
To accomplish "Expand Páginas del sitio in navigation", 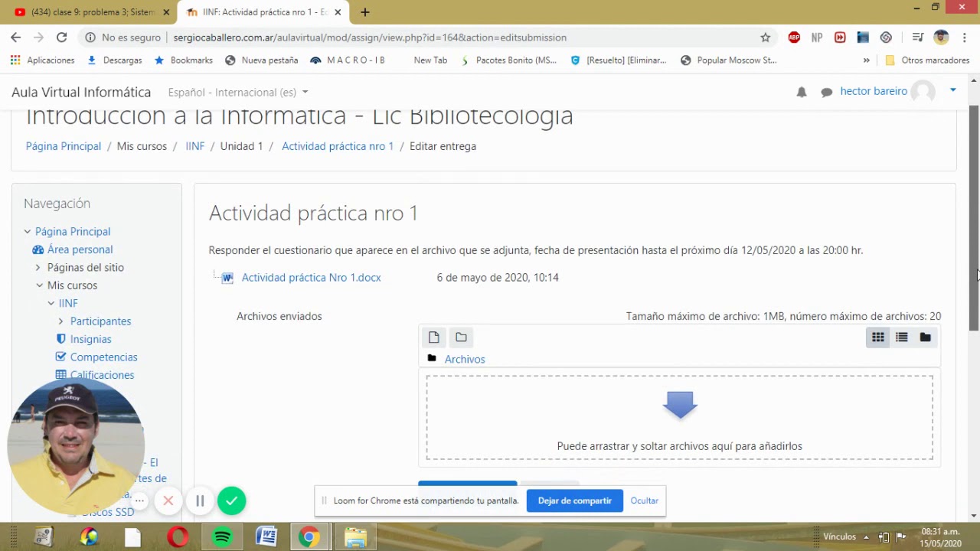I will pos(38,268).
